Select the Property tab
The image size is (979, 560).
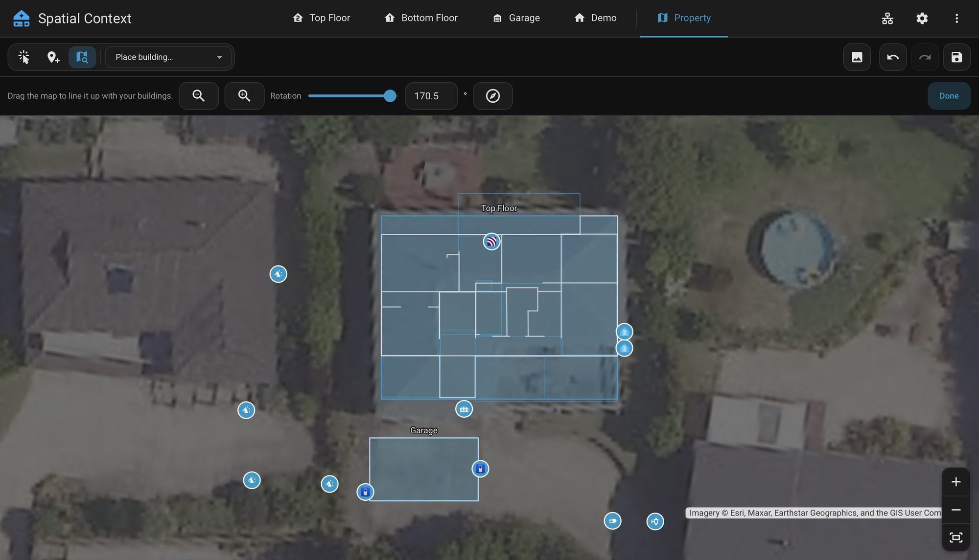tap(684, 18)
